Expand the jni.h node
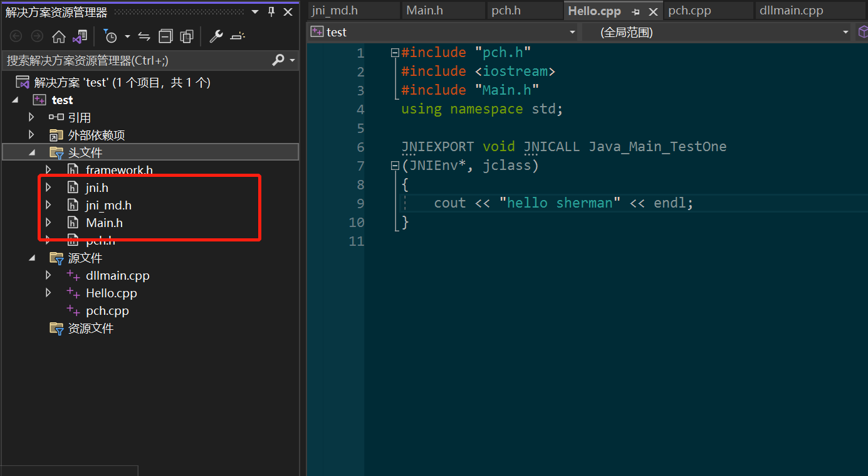 pos(48,187)
